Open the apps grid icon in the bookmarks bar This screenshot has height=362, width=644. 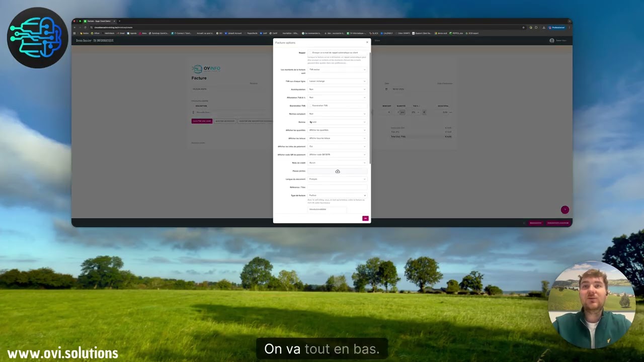click(x=74, y=33)
